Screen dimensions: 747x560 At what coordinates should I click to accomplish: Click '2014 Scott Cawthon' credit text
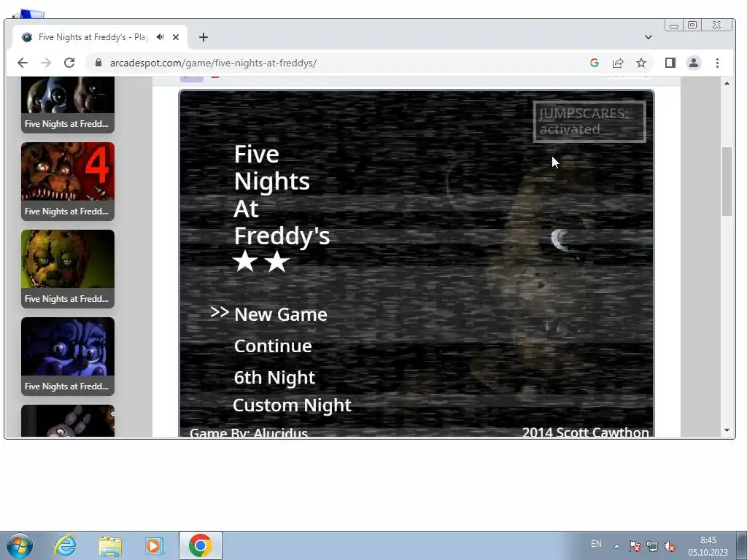click(x=586, y=432)
